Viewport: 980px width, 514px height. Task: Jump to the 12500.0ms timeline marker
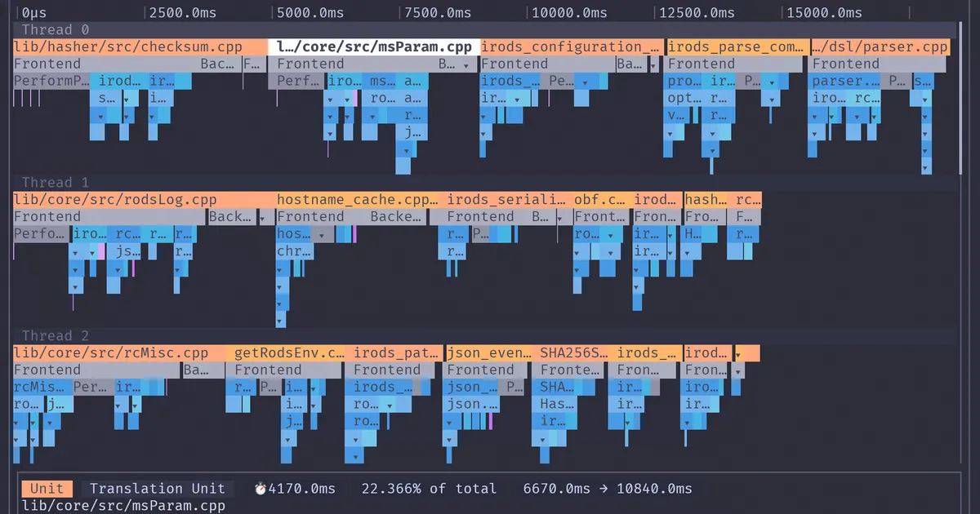(696, 13)
